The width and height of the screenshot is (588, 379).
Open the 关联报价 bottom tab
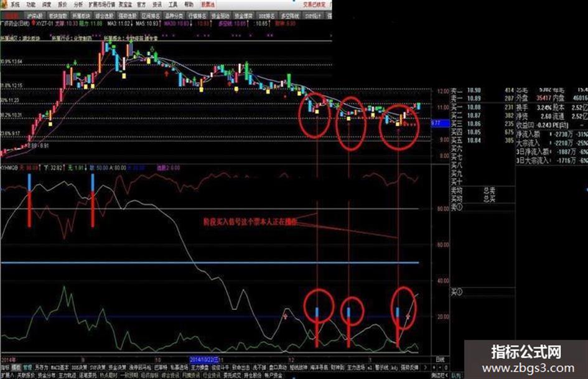[x=26, y=375]
